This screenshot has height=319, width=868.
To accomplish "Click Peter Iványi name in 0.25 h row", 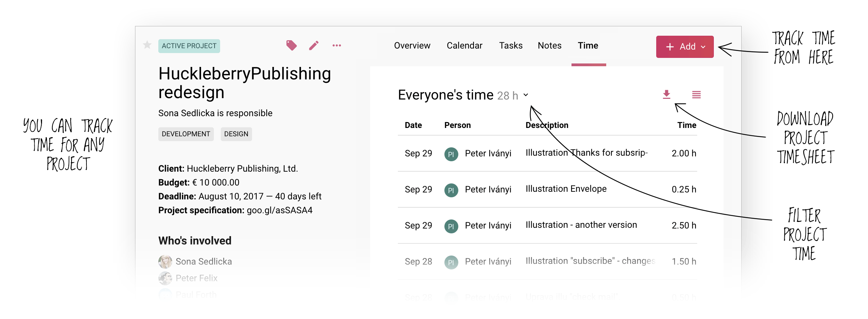I will pos(488,190).
